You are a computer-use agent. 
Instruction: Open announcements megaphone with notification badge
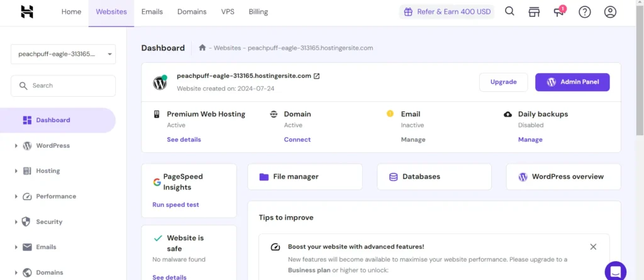[559, 11]
